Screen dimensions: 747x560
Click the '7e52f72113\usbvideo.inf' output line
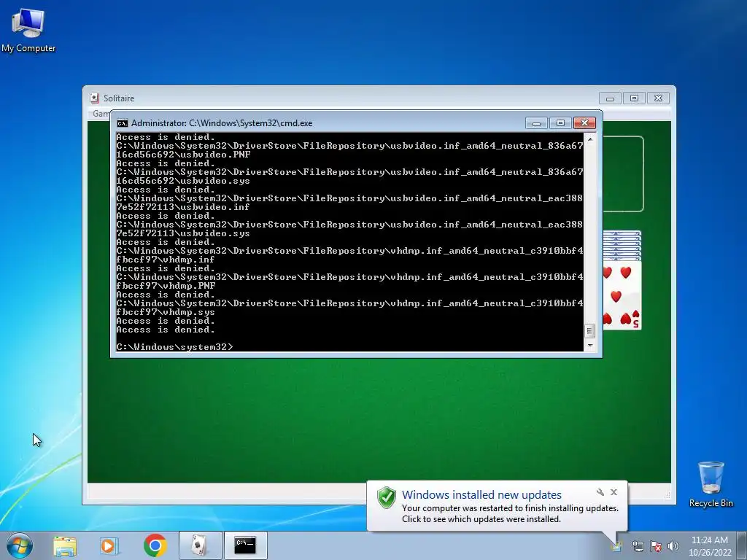[183, 207]
